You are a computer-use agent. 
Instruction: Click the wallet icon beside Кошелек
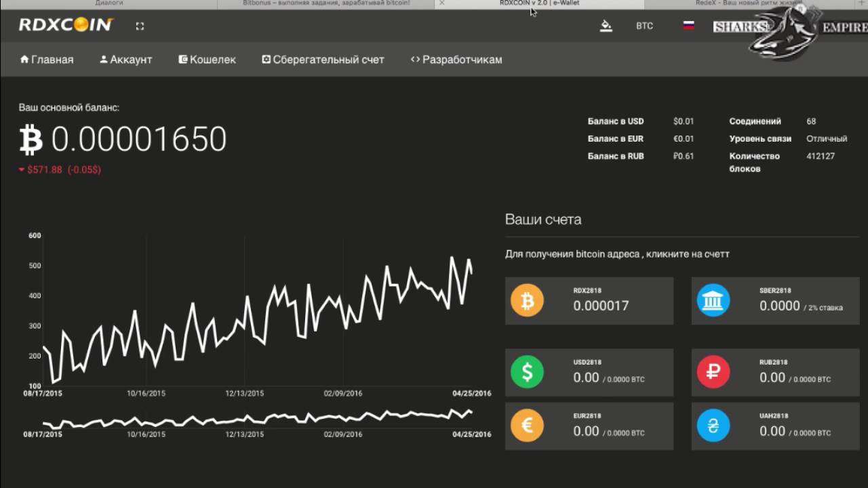183,60
